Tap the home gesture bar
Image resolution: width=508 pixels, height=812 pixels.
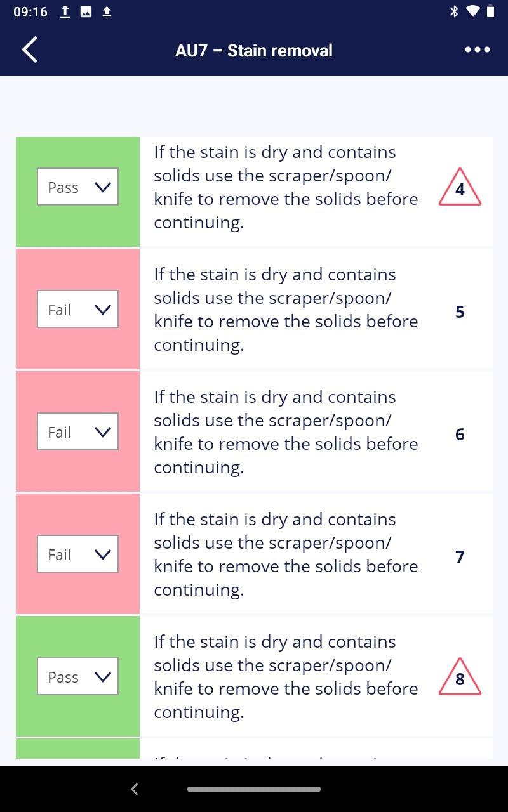tap(254, 789)
